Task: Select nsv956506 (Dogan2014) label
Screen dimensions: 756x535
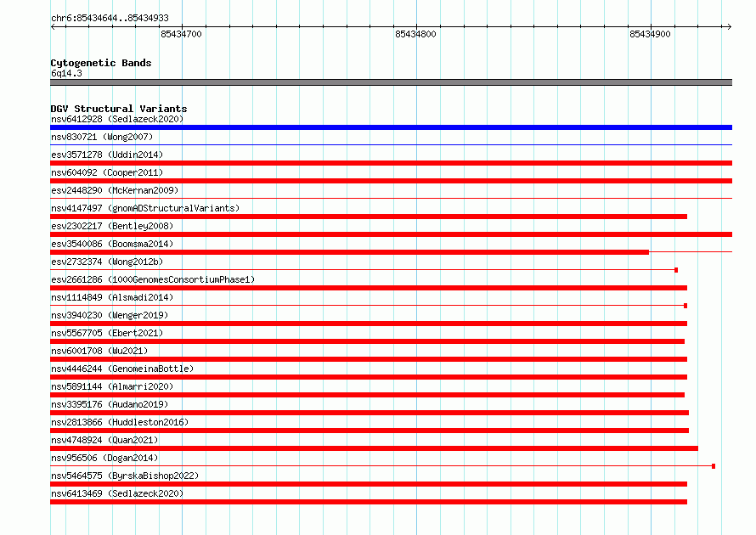Action: [x=104, y=458]
